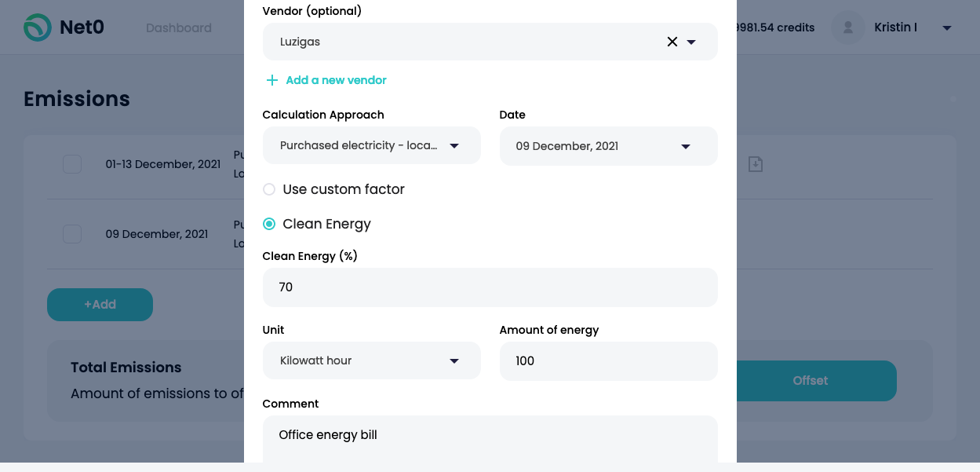Tick the 09 December, 2021 row checkbox
The height and width of the screenshot is (472, 980).
(72, 233)
